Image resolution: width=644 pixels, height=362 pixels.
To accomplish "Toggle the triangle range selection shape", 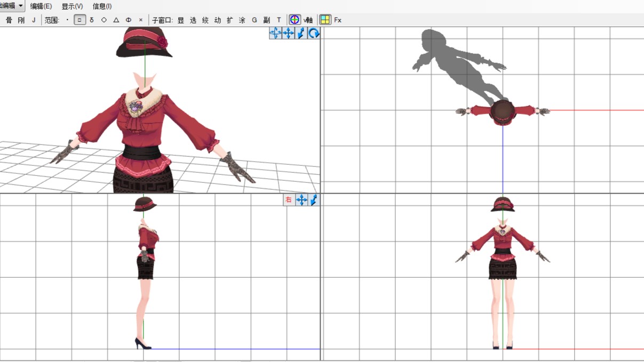I will (x=116, y=20).
